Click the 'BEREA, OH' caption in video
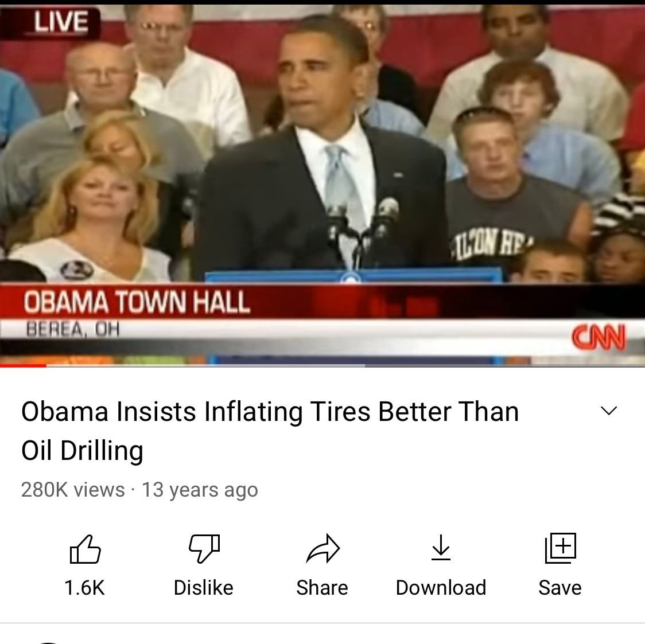 [73, 329]
